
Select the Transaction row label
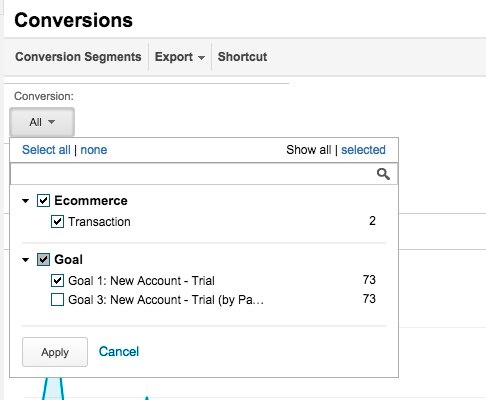tap(99, 222)
